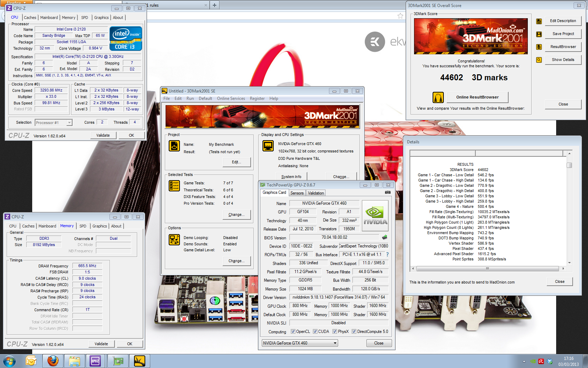Switch to CPU-Z from the taskbar
Screen dimensions: 588x368
(96, 361)
